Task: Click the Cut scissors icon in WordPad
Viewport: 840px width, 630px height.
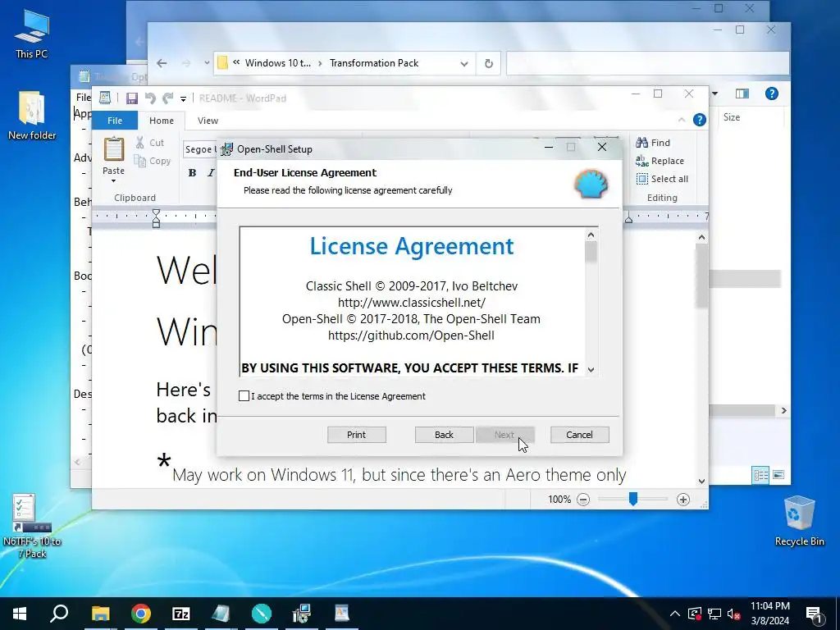Action: [x=139, y=142]
